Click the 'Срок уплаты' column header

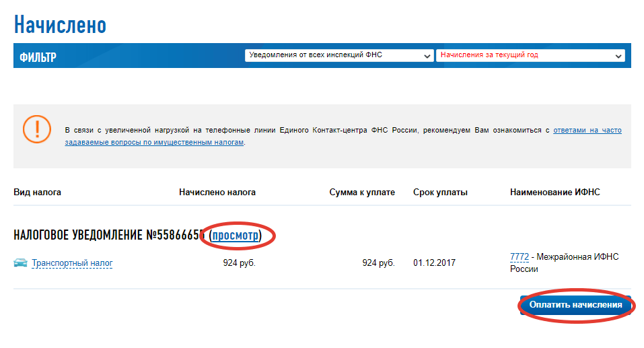440,192
